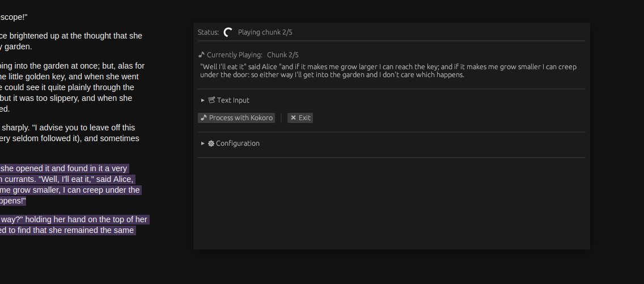Screen dimensions: 644x284
Task: Click the spinning status loader icon
Action: pyautogui.click(x=228, y=32)
